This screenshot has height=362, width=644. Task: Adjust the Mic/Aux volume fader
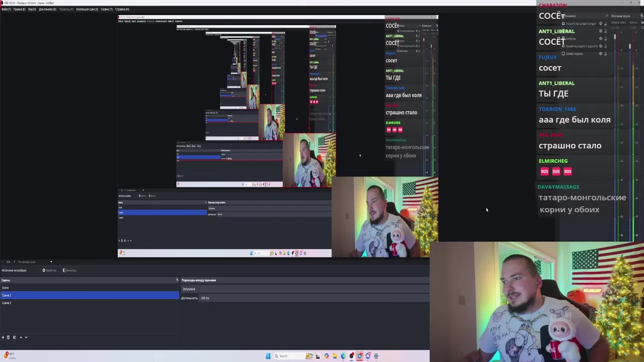tap(630, 46)
